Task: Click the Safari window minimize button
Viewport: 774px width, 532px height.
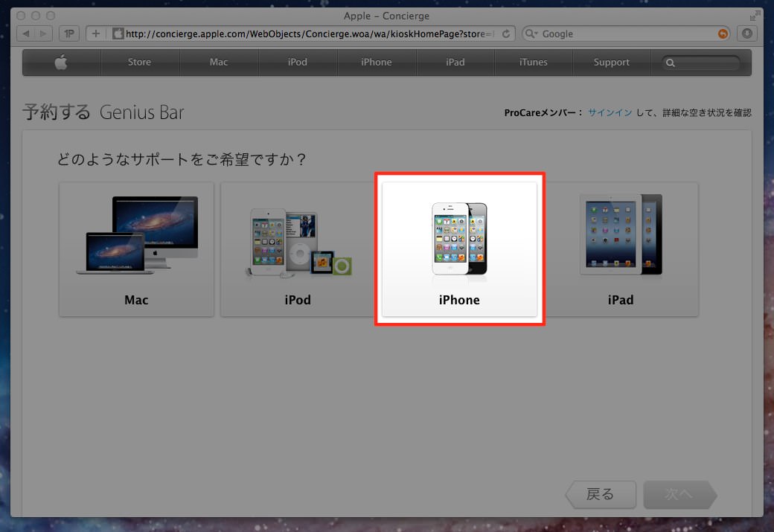Action: tap(36, 16)
